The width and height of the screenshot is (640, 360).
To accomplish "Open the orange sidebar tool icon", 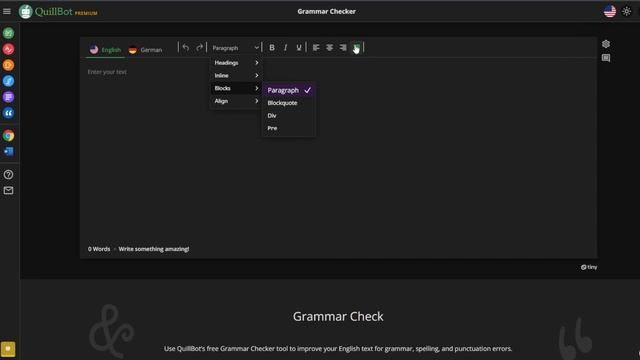I will coord(8,65).
